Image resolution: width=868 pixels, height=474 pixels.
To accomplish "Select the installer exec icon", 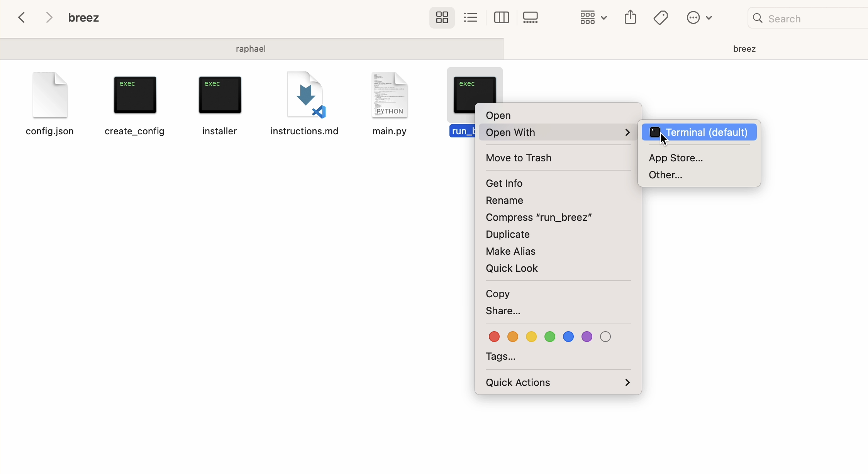I will 220,95.
